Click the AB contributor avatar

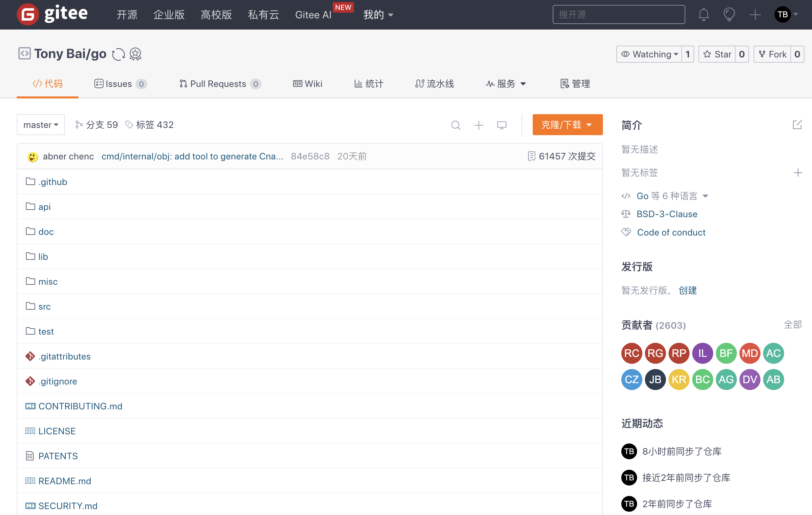click(x=773, y=379)
